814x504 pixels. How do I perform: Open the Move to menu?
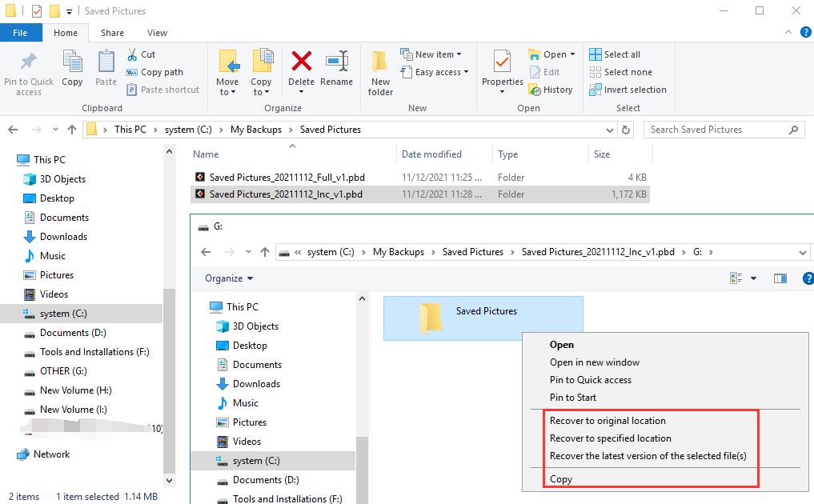227,73
